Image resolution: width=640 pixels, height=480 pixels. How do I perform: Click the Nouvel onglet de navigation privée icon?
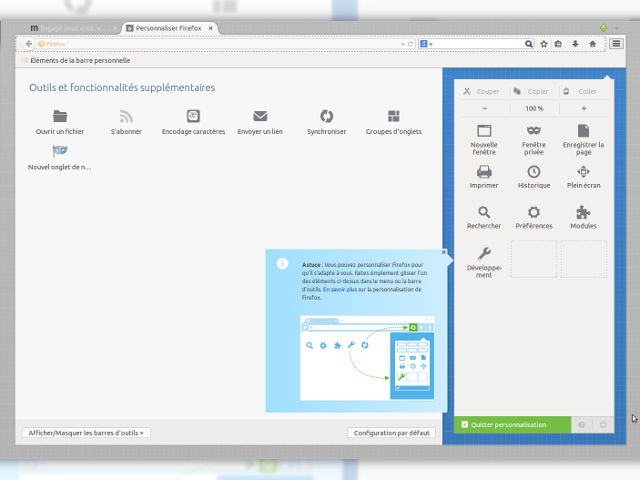(60, 151)
